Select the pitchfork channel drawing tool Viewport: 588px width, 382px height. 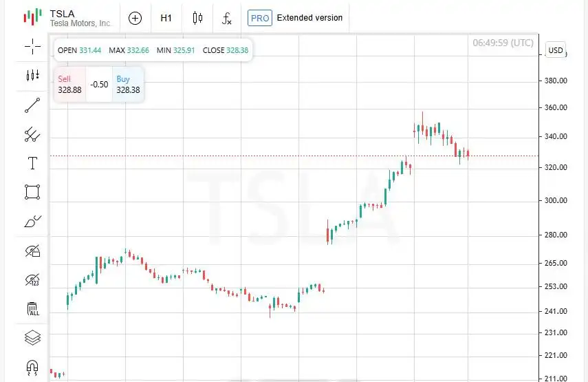click(32, 135)
